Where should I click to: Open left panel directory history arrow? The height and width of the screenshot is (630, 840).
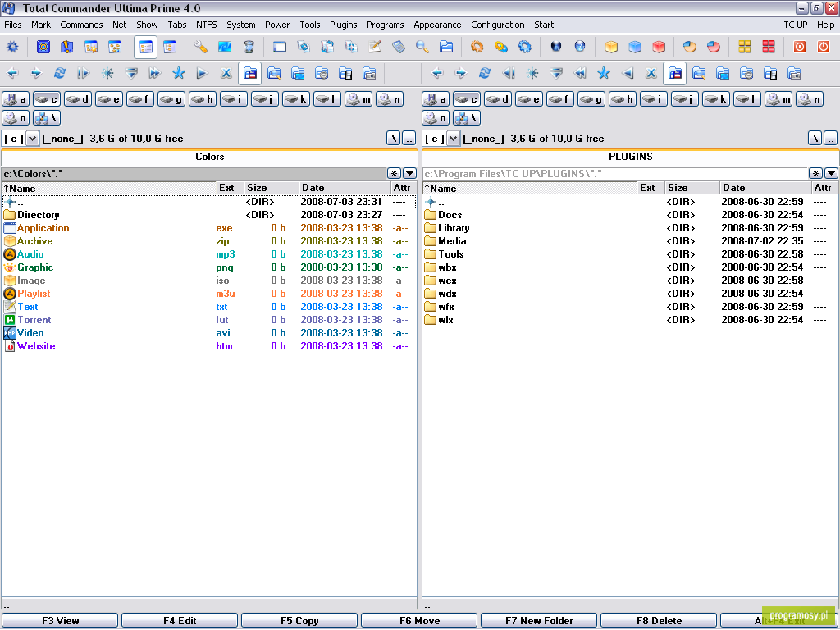click(x=410, y=174)
